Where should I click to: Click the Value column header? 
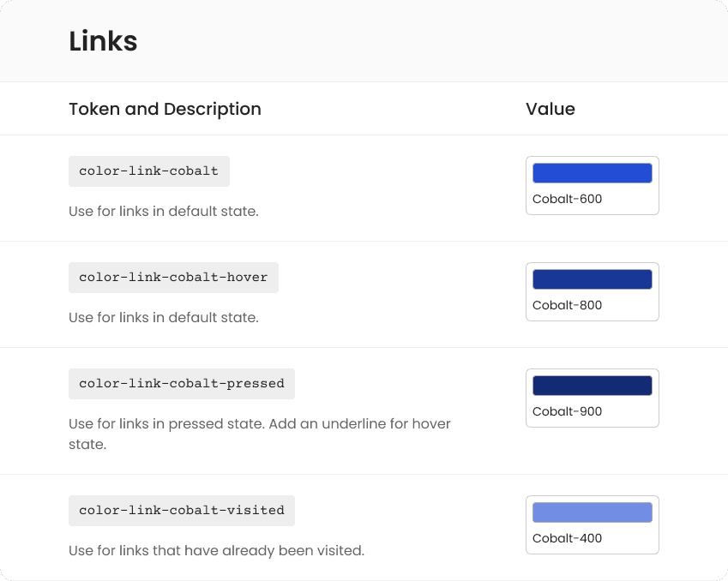pyautogui.click(x=551, y=109)
